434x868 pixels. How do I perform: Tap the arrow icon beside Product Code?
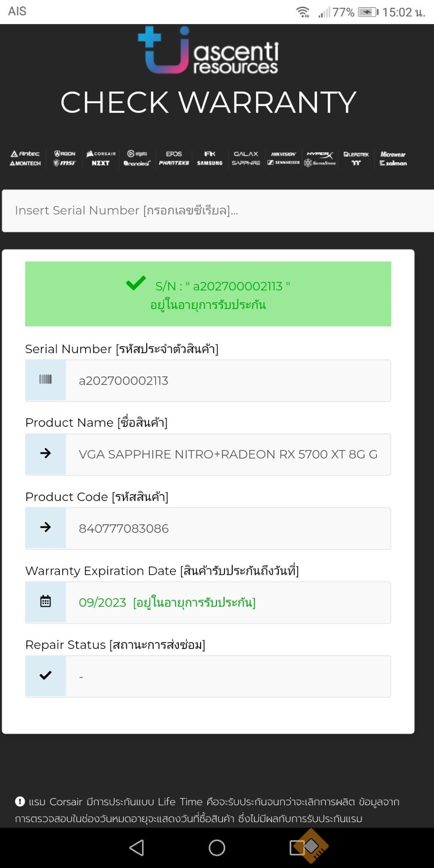pos(45,527)
